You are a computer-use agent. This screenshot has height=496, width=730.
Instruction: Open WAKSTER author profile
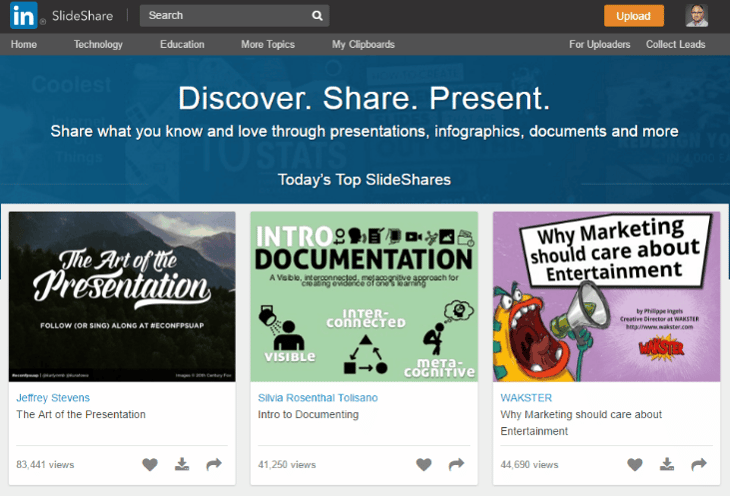tap(526, 398)
